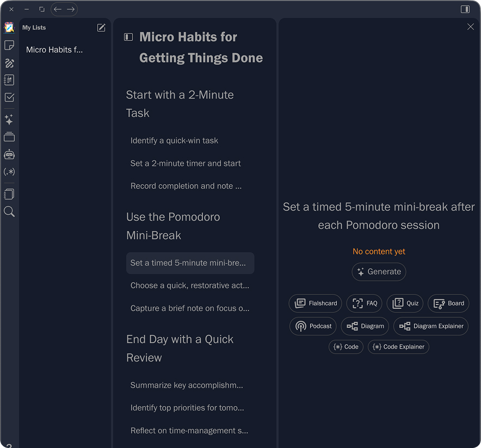Select the Podcast generation option
This screenshot has width=481, height=448.
(x=313, y=326)
